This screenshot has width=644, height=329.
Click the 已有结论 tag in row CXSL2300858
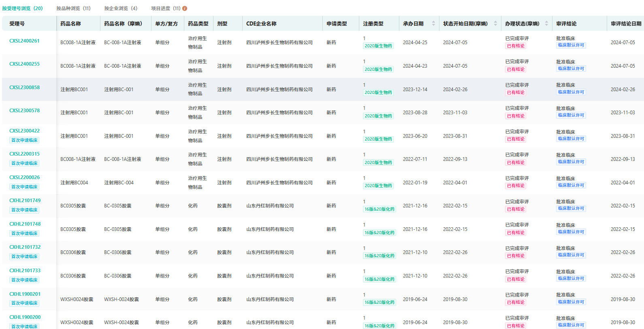click(x=516, y=92)
